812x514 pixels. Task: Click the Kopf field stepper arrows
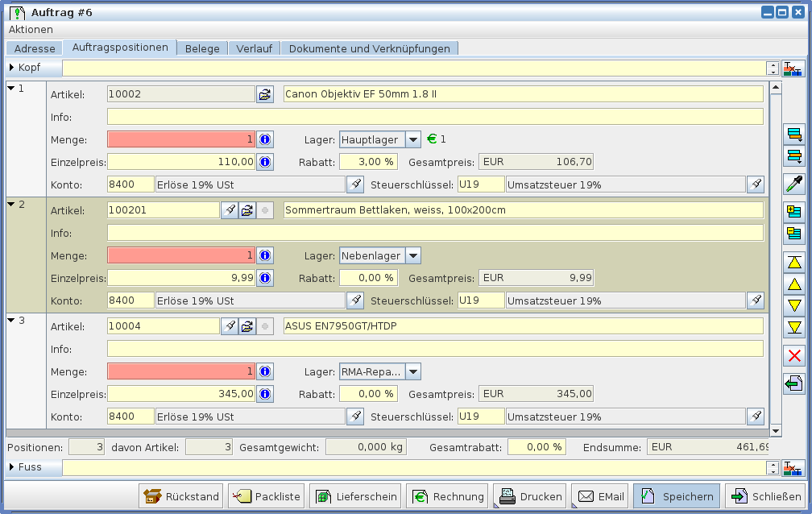(x=773, y=68)
